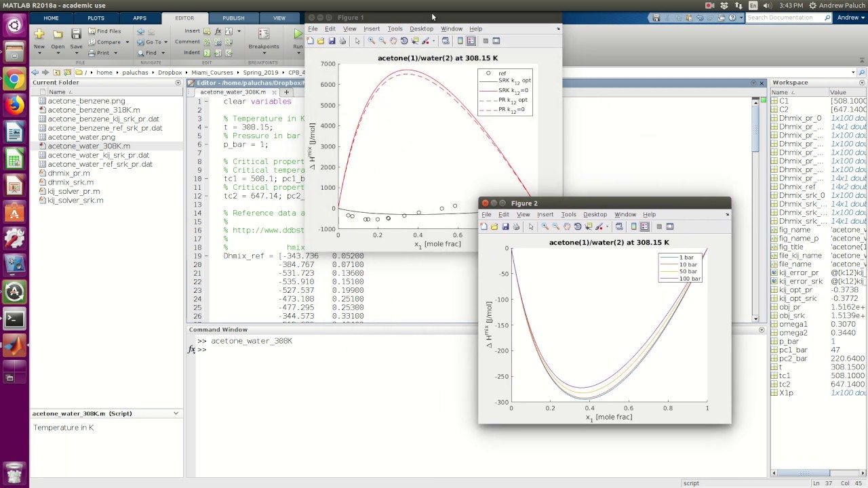Select Figure 2 Pan hand tool
Image resolution: width=868 pixels, height=488 pixels.
567,226
